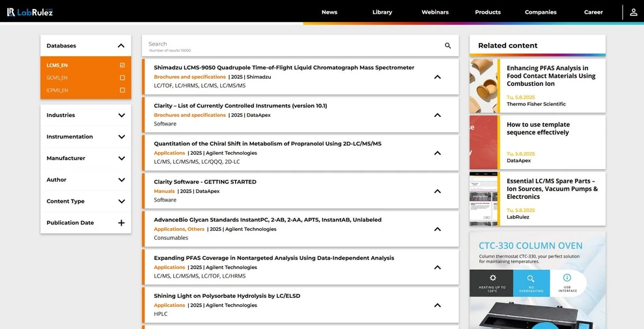Open Clarity Software - GETTING STARTED result

click(x=205, y=182)
